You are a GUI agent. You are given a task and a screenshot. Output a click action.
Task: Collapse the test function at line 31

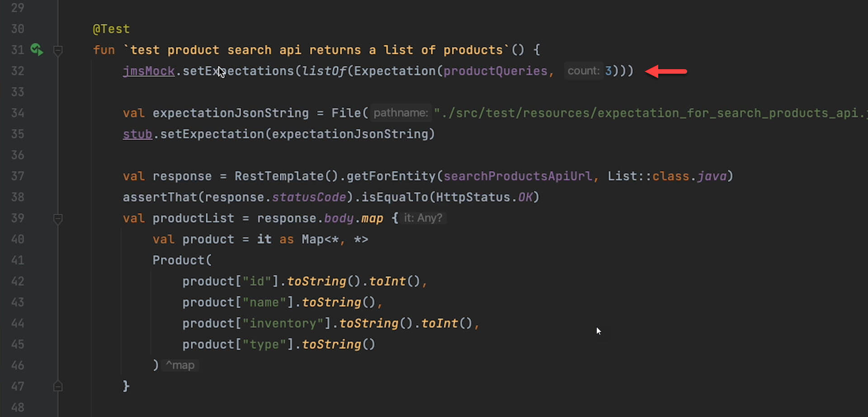(58, 50)
